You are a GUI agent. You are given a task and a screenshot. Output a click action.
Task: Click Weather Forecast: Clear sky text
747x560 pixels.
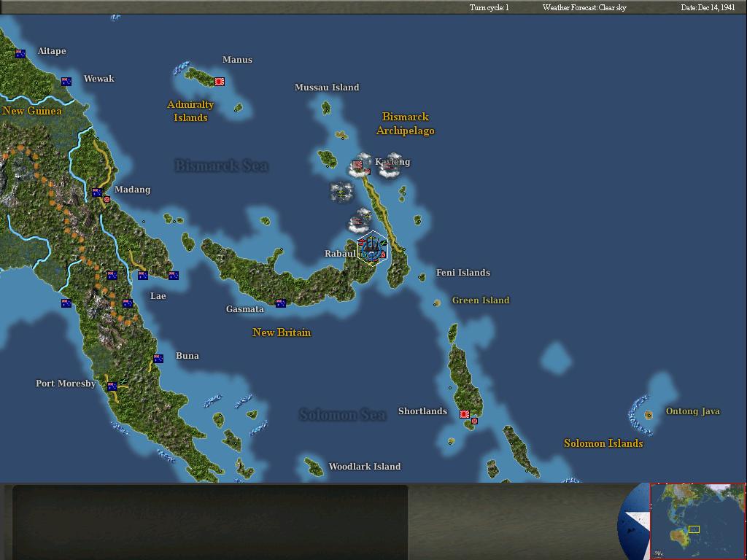(584, 7)
